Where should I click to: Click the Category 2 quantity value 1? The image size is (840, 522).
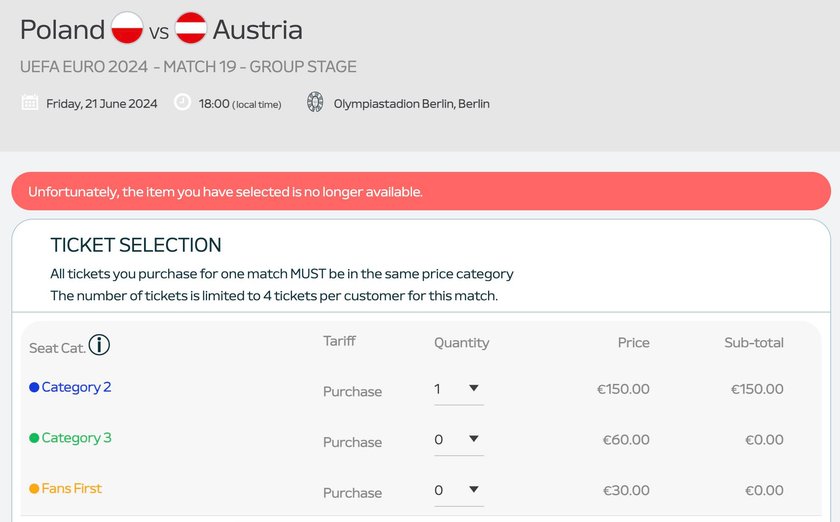coord(438,389)
